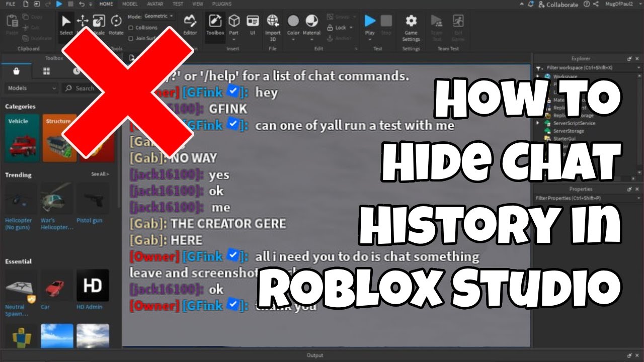Expand the Workspace tree node
Screen dimensions: 644x362
coord(538,77)
